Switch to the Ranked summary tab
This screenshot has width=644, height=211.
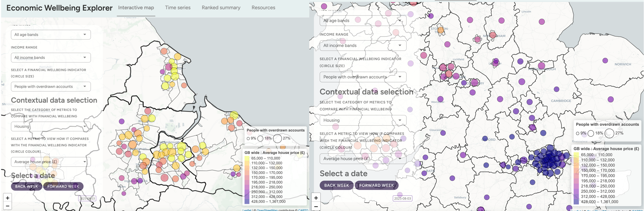pos(221,8)
